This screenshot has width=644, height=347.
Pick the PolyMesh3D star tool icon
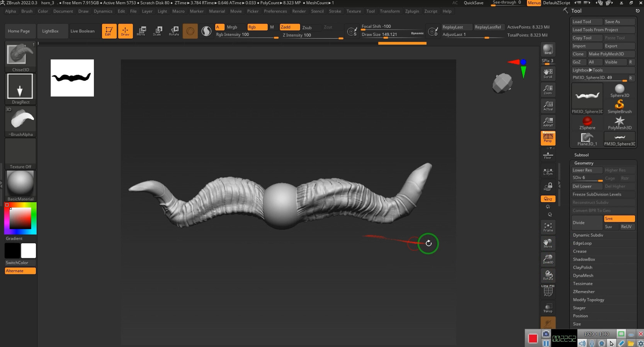[619, 122]
